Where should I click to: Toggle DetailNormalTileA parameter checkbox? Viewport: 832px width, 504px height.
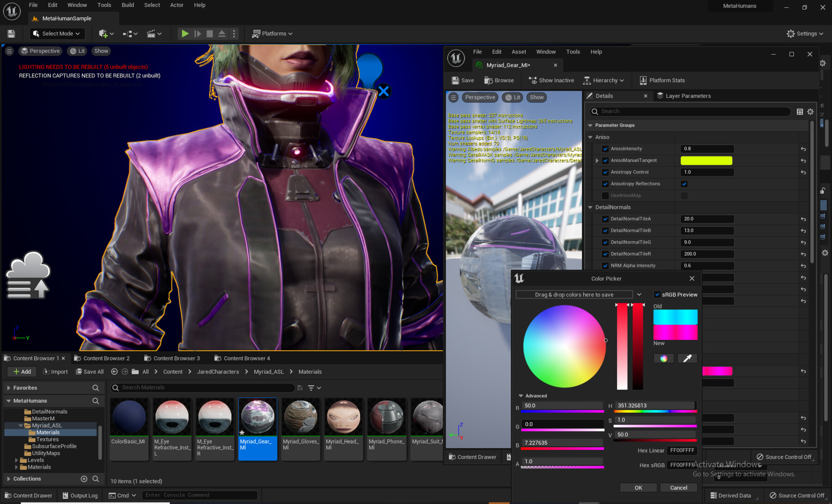pyautogui.click(x=605, y=219)
